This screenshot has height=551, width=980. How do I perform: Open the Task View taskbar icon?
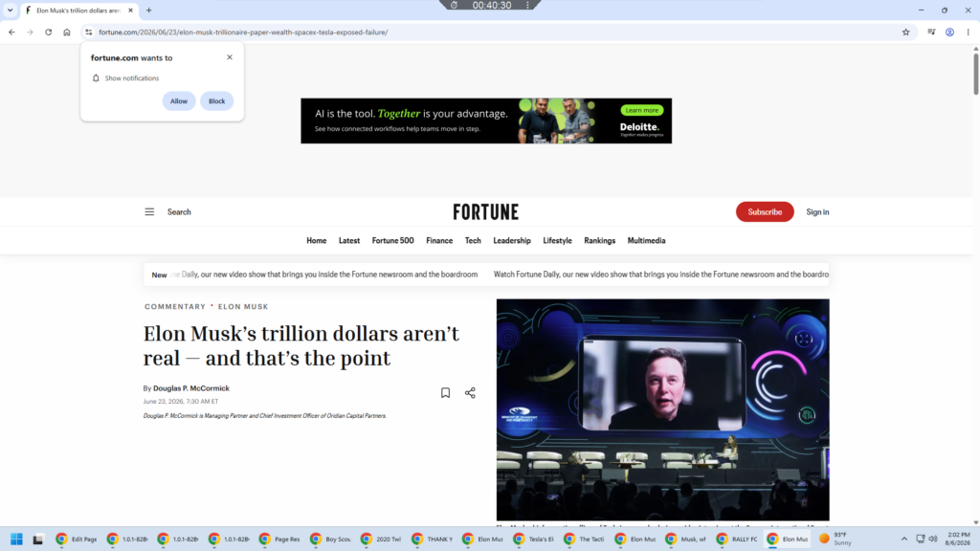pyautogui.click(x=38, y=539)
